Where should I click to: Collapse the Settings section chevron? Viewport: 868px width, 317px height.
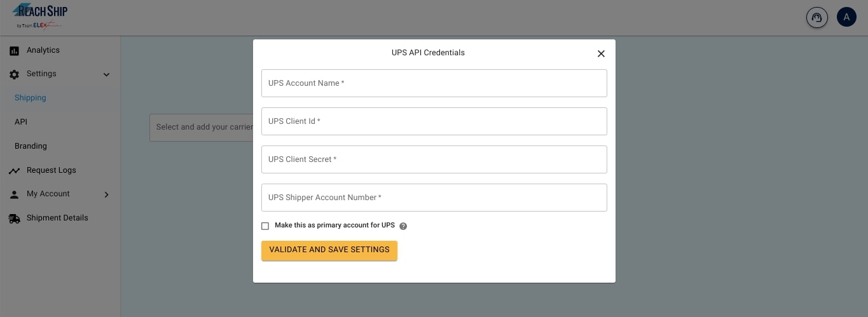point(106,74)
